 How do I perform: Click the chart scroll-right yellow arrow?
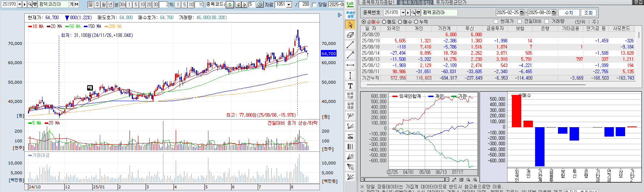click(x=244, y=4)
